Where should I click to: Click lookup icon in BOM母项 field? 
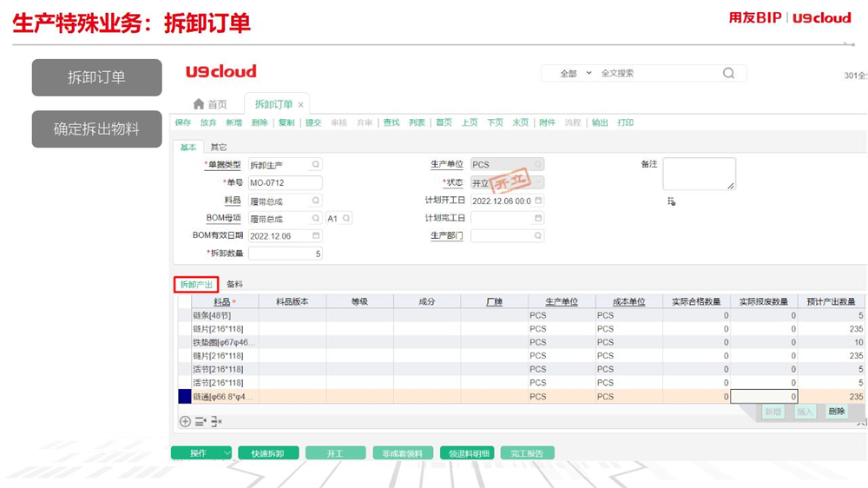point(316,218)
